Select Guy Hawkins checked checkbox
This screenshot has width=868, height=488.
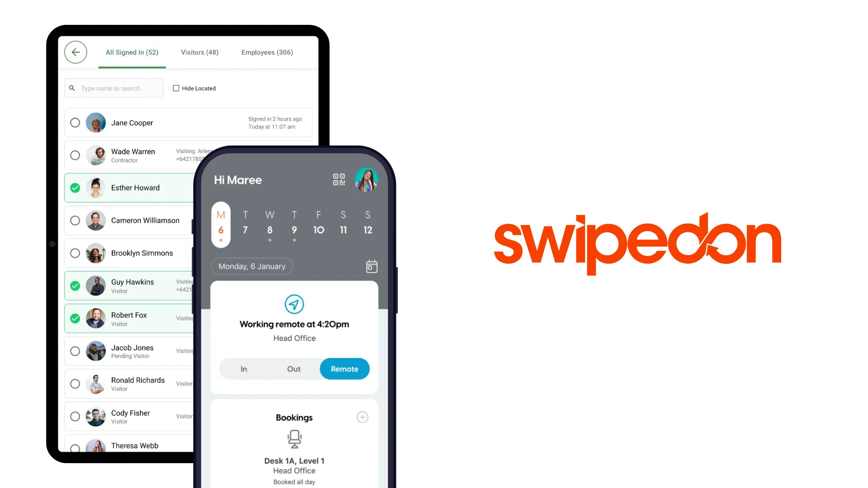tap(75, 286)
